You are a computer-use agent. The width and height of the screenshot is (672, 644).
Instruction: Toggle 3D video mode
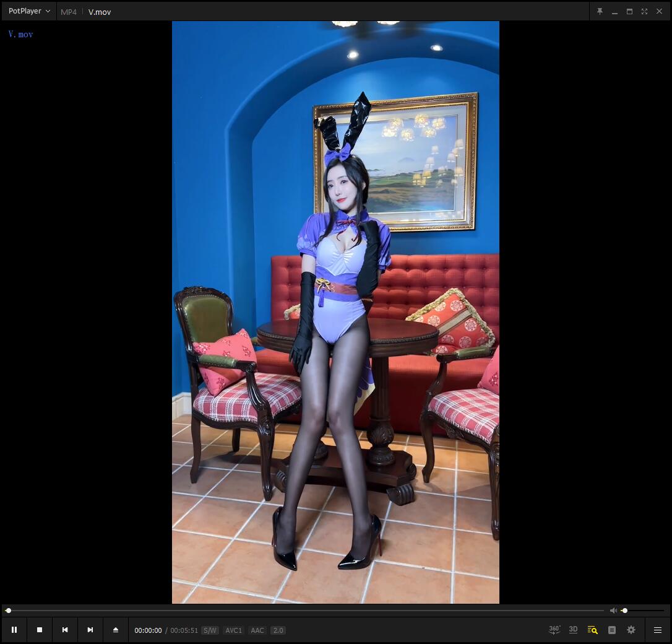[573, 629]
